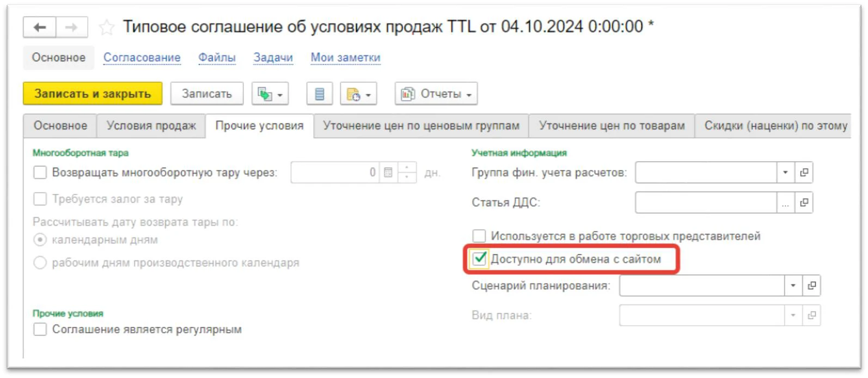This screenshot has width=868, height=378.
Task: Switch to the Условия продаж tab
Action: click(x=151, y=126)
